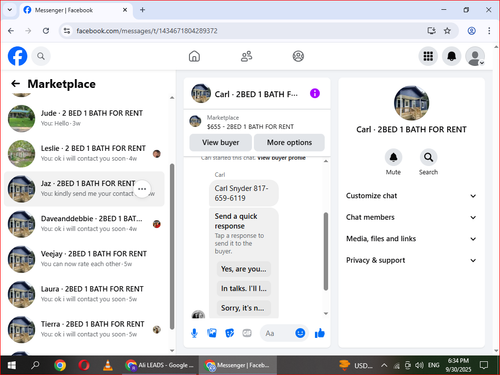Click the taskbar speaker volume icon
Viewport: 500px width, 375px height.
[x=419, y=365]
